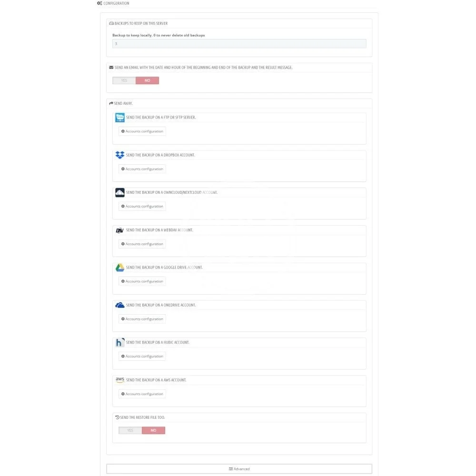The width and height of the screenshot is (476, 476).
Task: Open FTP/SFTP Accounts configuration
Action: (x=142, y=131)
